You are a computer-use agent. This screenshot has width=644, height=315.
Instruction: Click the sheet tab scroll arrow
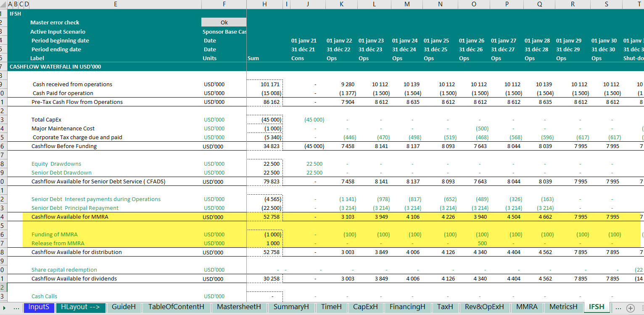click(4, 308)
